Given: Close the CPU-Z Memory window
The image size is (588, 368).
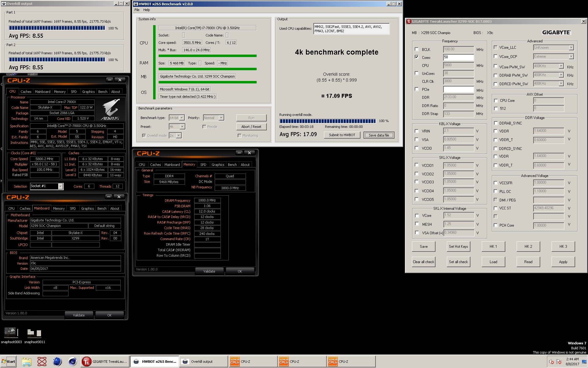Looking at the screenshot, I should (x=249, y=153).
